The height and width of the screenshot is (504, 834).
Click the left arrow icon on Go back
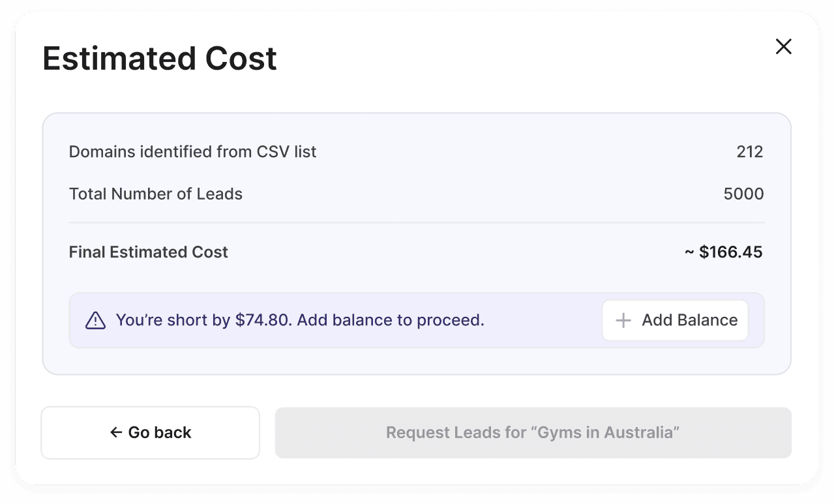(116, 432)
